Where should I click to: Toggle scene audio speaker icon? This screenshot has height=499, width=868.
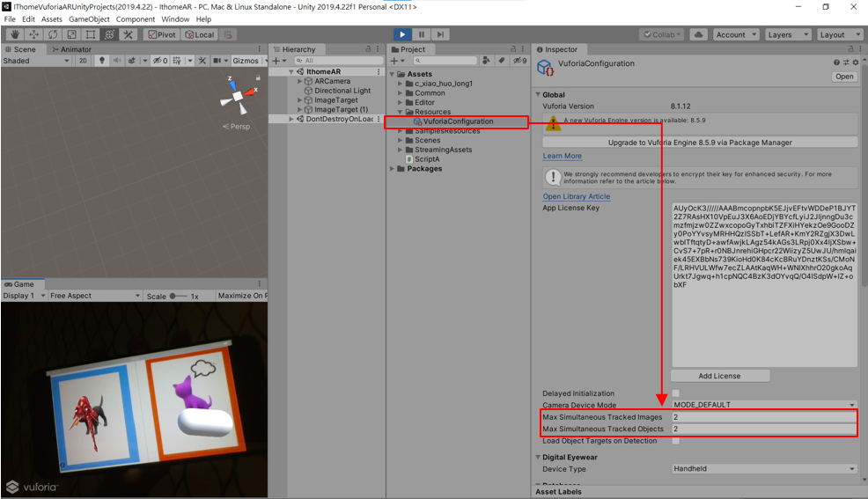coord(117,61)
